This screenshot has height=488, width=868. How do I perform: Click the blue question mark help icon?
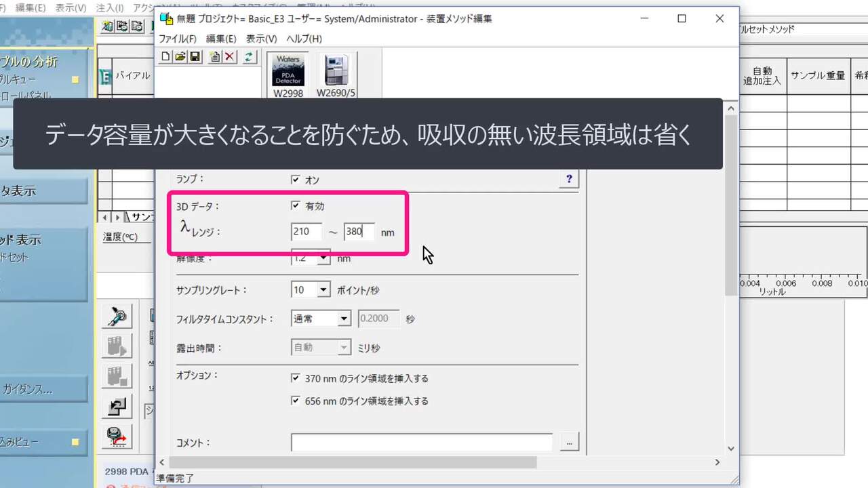[x=569, y=179]
